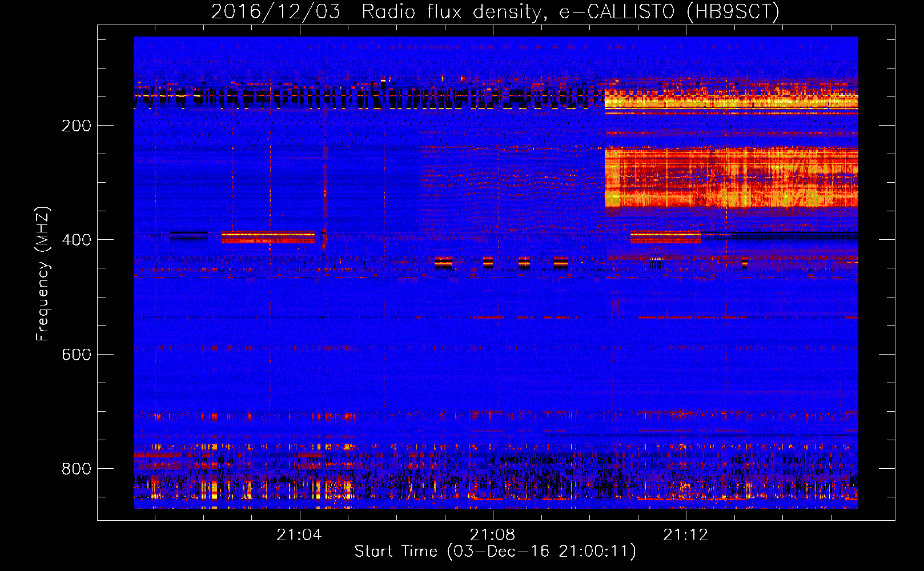Click the '21:04' time tick label
Viewport: 924px width, 571px height.
pyautogui.click(x=299, y=535)
